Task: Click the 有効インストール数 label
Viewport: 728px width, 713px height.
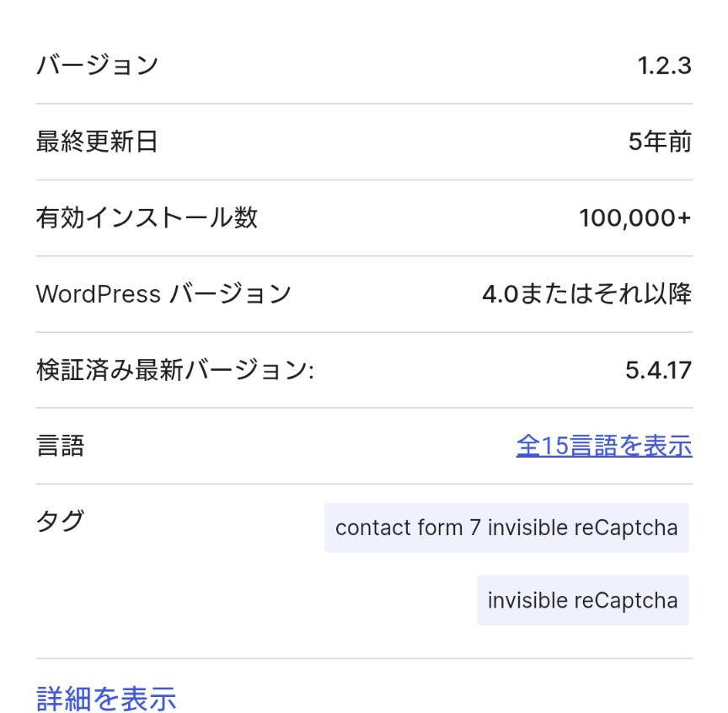Action: pyautogui.click(x=147, y=217)
